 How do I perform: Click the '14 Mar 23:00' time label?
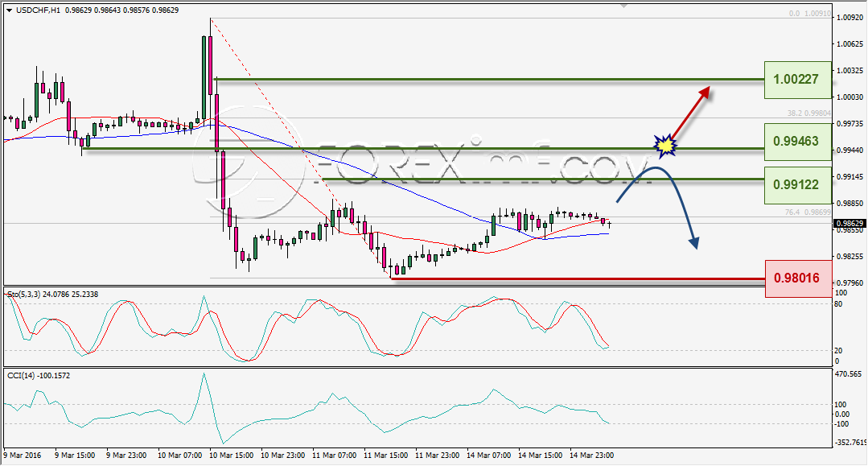[592, 456]
